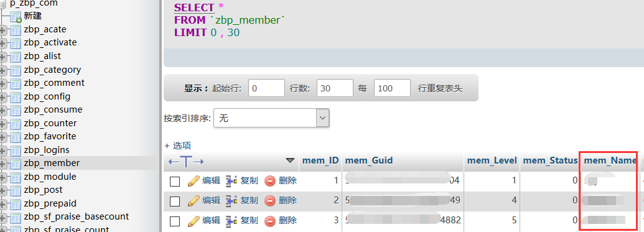Click the pencil edit icon for row 2
This screenshot has width=644, height=232.
tap(194, 201)
